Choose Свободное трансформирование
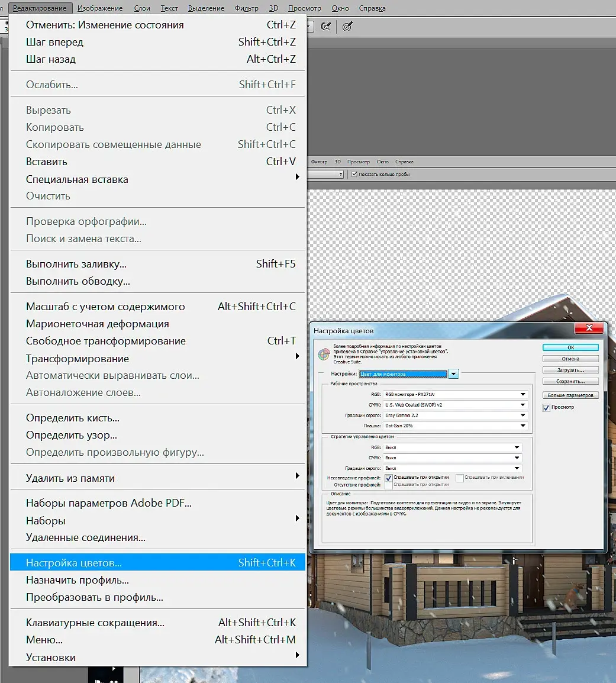616x683 pixels. point(158,341)
